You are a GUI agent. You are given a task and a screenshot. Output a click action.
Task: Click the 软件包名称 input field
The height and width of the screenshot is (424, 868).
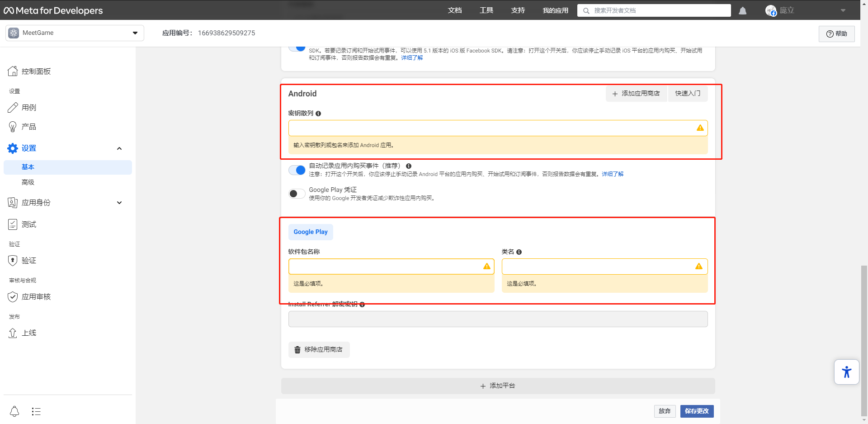pyautogui.click(x=391, y=267)
